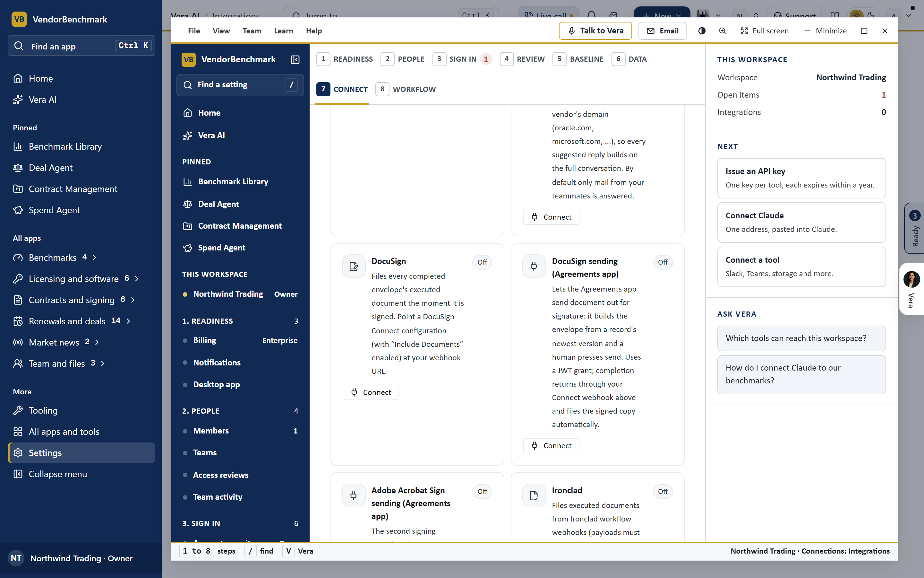Click the Email button
This screenshot has height=578, width=924.
(x=663, y=31)
